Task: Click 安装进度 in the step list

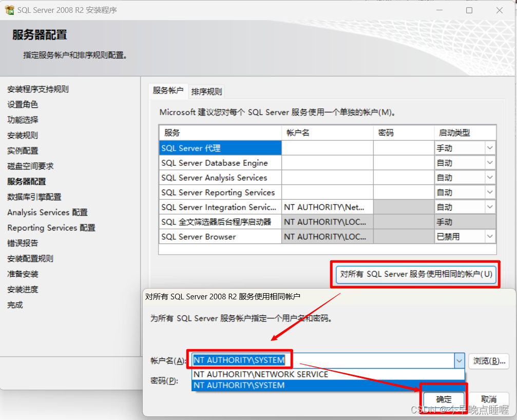Action: [23, 290]
